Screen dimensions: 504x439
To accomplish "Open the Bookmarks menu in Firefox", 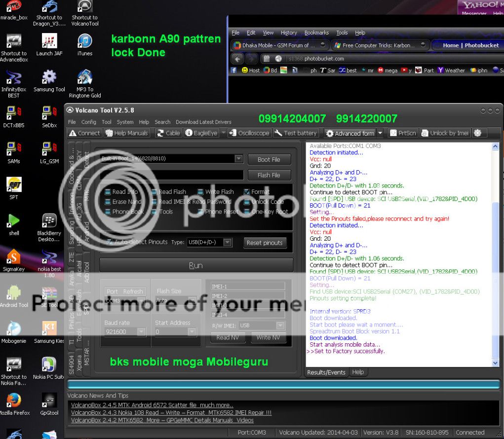I will [x=316, y=33].
